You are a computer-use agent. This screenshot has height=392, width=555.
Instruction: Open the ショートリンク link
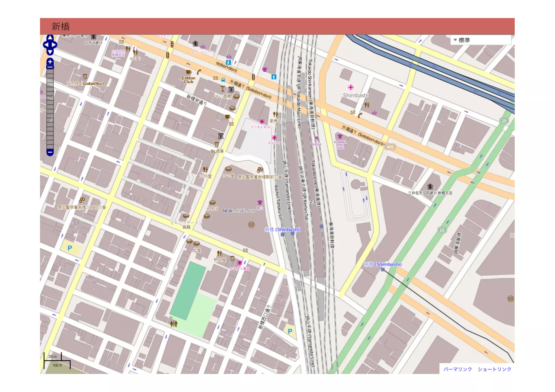pos(494,369)
